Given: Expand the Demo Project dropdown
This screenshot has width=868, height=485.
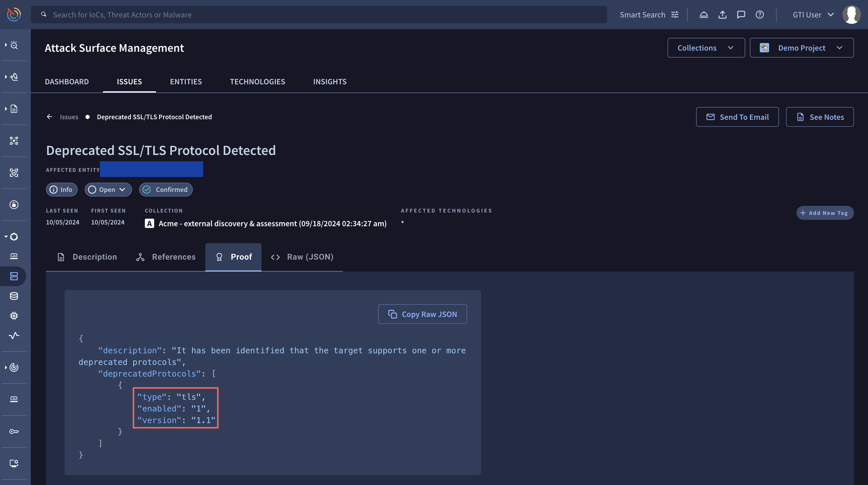Looking at the screenshot, I should point(802,48).
